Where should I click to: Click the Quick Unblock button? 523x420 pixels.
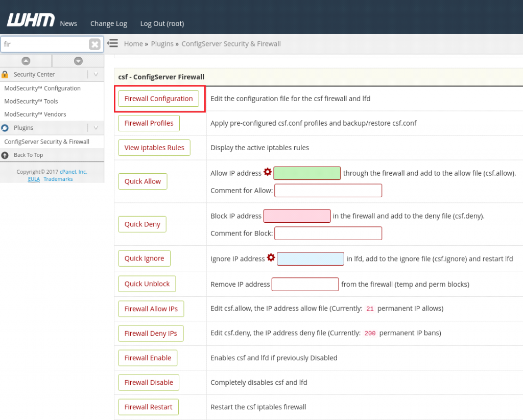point(147,284)
